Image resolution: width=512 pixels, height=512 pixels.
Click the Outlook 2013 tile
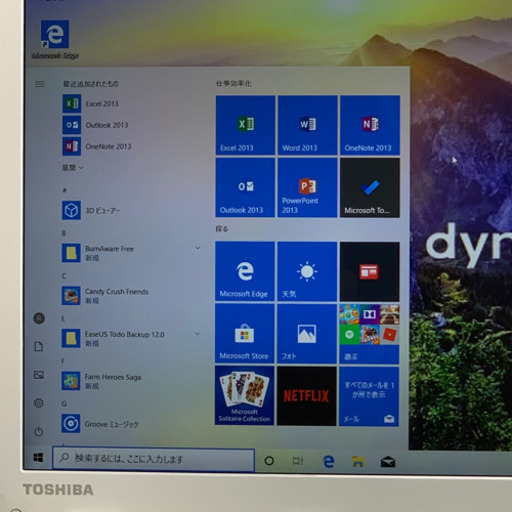click(245, 188)
